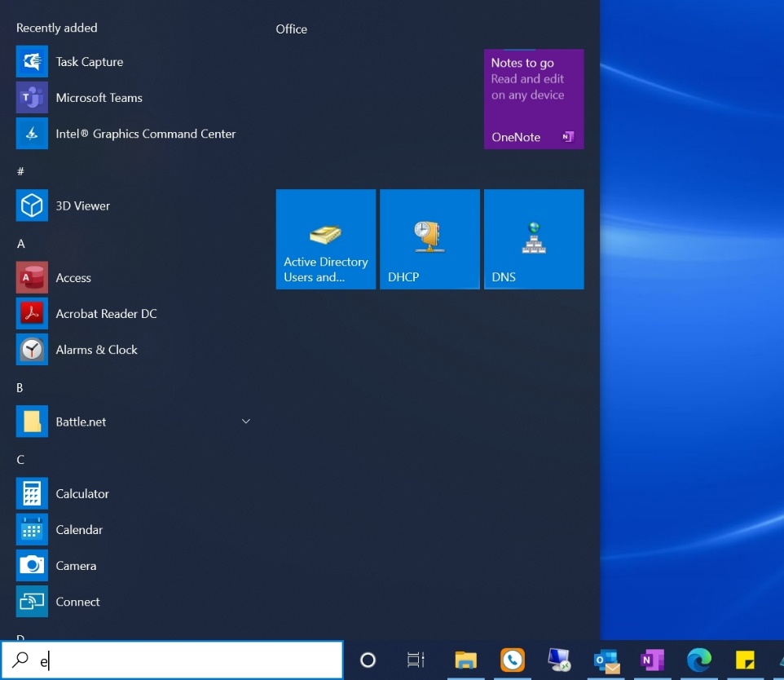Select the Calculator text label

82,493
